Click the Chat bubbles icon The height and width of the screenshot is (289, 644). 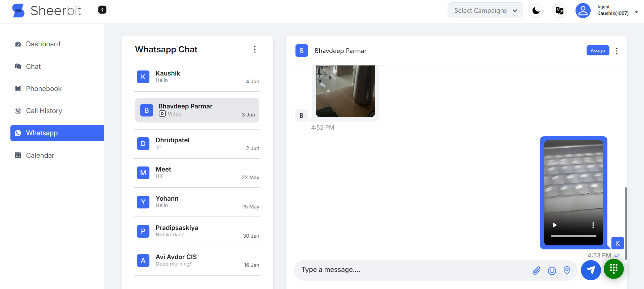click(18, 66)
